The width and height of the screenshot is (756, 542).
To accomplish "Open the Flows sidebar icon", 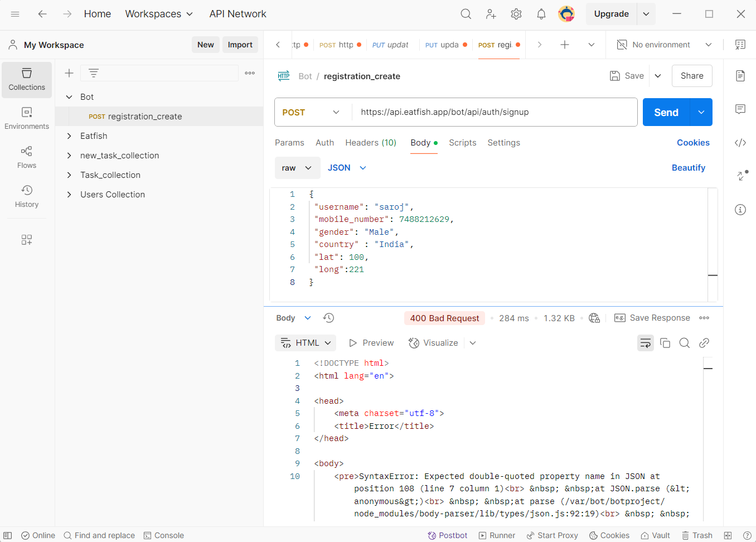I will pyautogui.click(x=27, y=158).
